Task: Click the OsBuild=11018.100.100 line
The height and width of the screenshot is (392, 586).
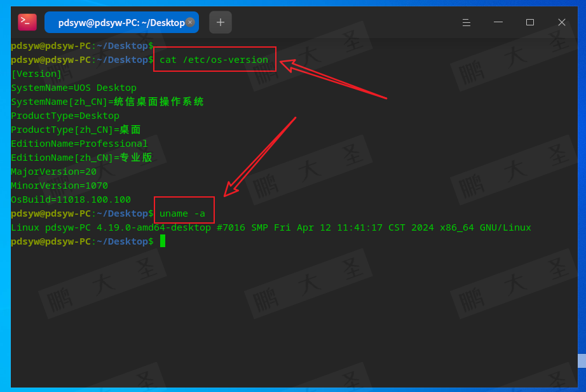Action: (71, 199)
